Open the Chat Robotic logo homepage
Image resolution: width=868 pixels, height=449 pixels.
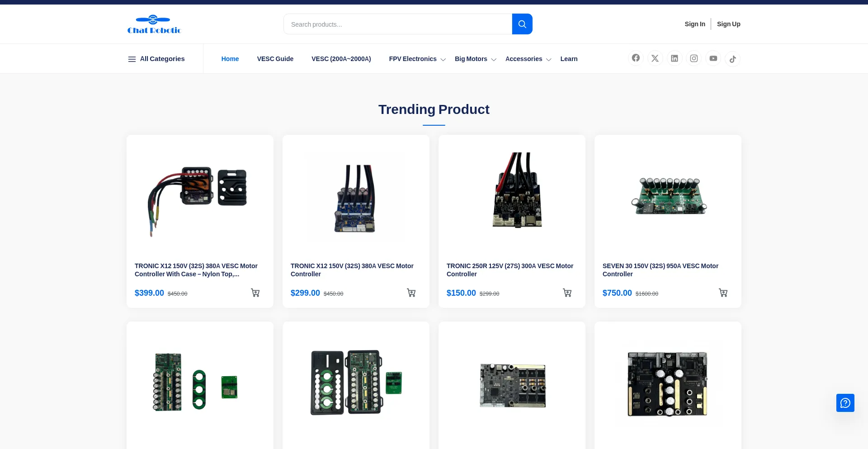point(154,24)
